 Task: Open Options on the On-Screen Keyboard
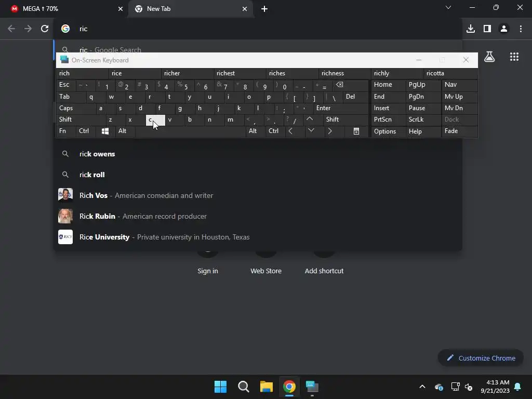388,131
